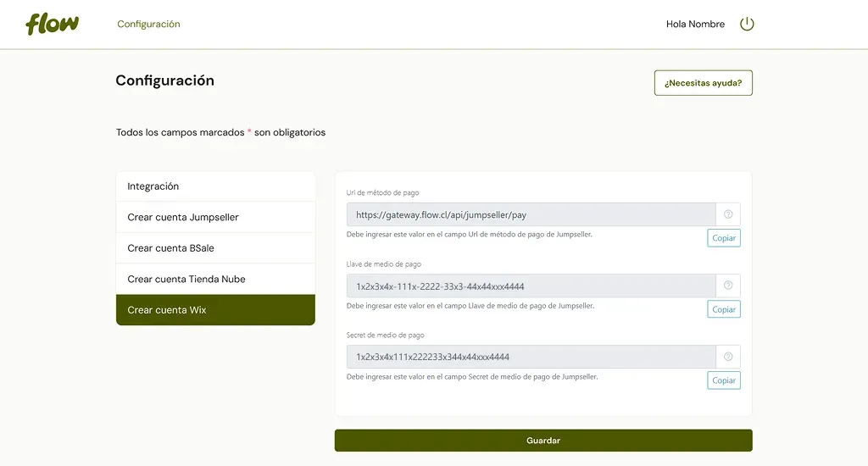Open the Configuración top navigation link
This screenshot has height=466, width=868.
pyautogui.click(x=148, y=24)
